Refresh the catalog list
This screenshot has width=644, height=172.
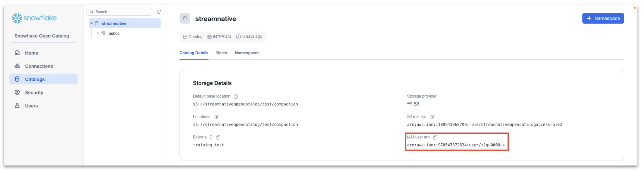(159, 11)
